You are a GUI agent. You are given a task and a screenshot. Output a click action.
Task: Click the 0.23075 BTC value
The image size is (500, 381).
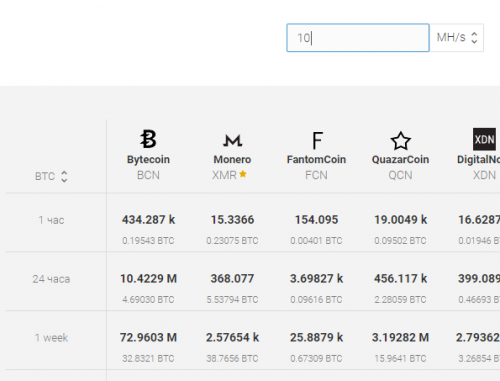[x=232, y=241]
